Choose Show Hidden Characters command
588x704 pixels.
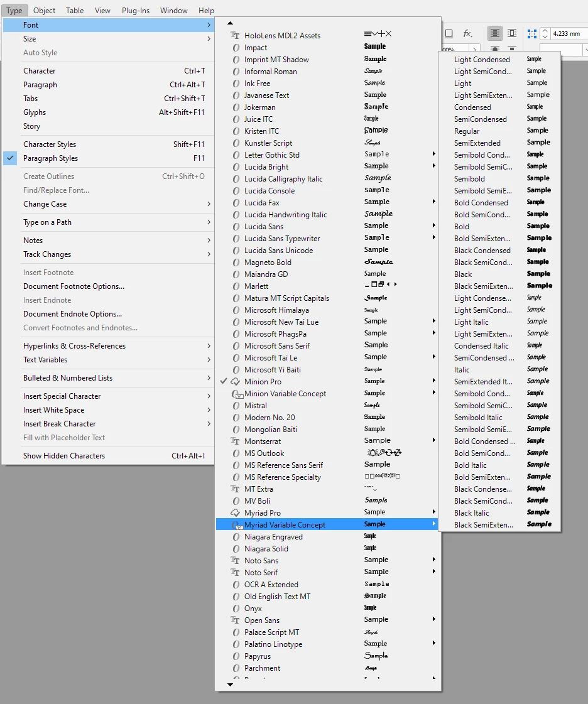108,456
